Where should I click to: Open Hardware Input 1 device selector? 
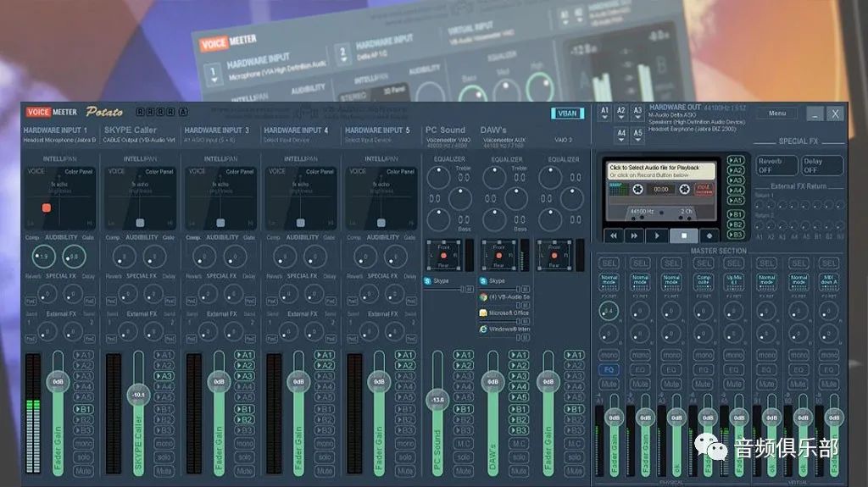60,140
